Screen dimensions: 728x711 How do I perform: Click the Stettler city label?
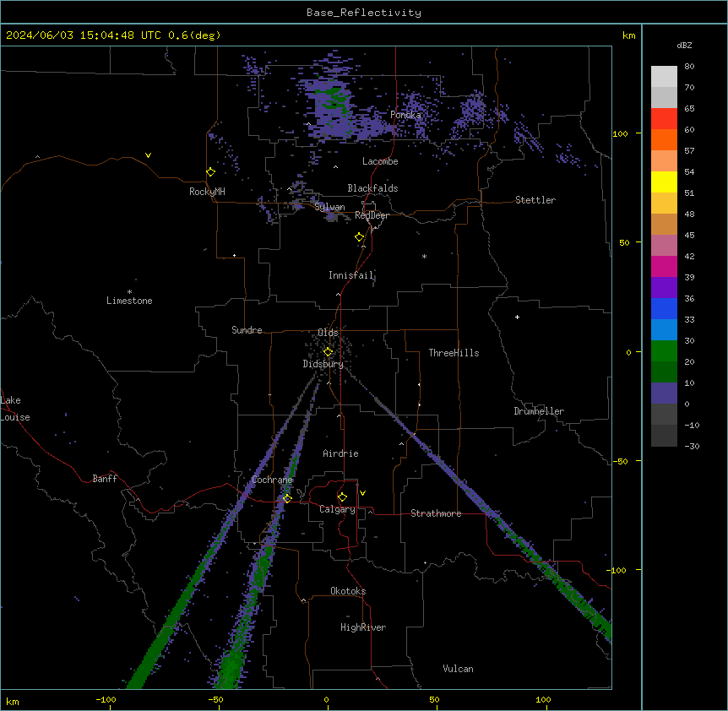(x=535, y=200)
